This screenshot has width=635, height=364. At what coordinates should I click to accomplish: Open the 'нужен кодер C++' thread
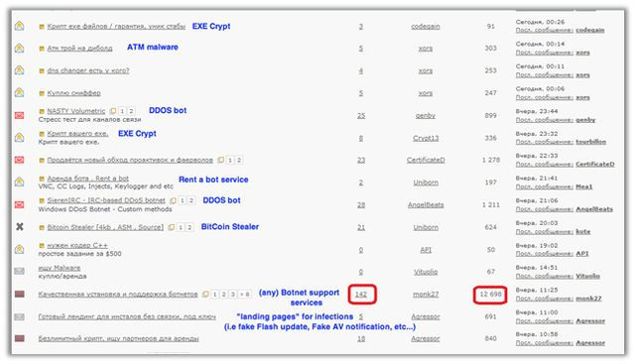77,245
